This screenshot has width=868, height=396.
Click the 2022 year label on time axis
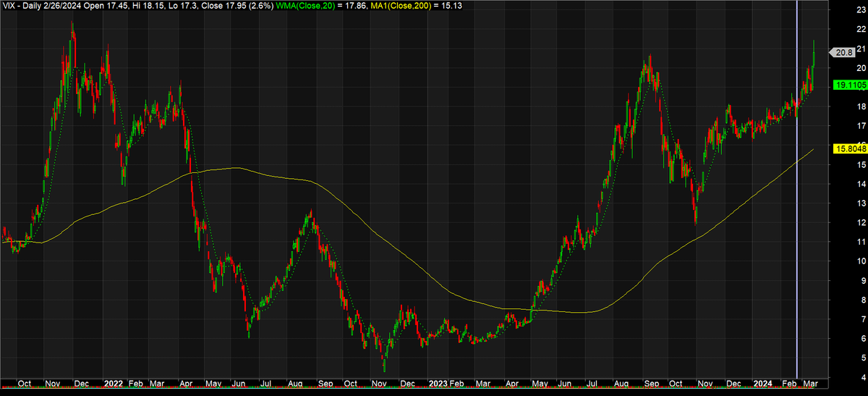(x=114, y=383)
